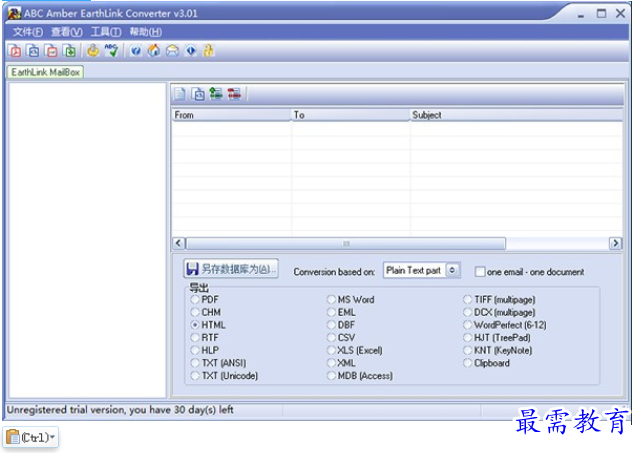Click the yellow joystick options icon
The height and width of the screenshot is (453, 637).
click(x=93, y=51)
